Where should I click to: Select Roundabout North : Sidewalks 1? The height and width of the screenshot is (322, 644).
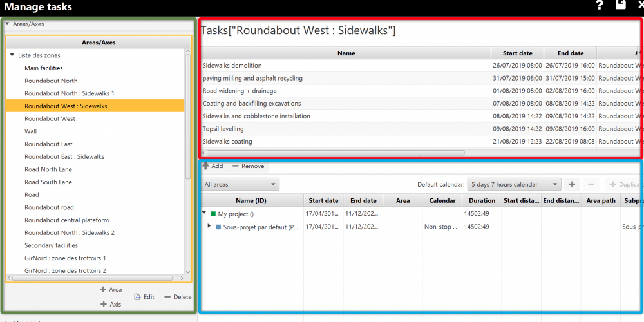pyautogui.click(x=70, y=93)
